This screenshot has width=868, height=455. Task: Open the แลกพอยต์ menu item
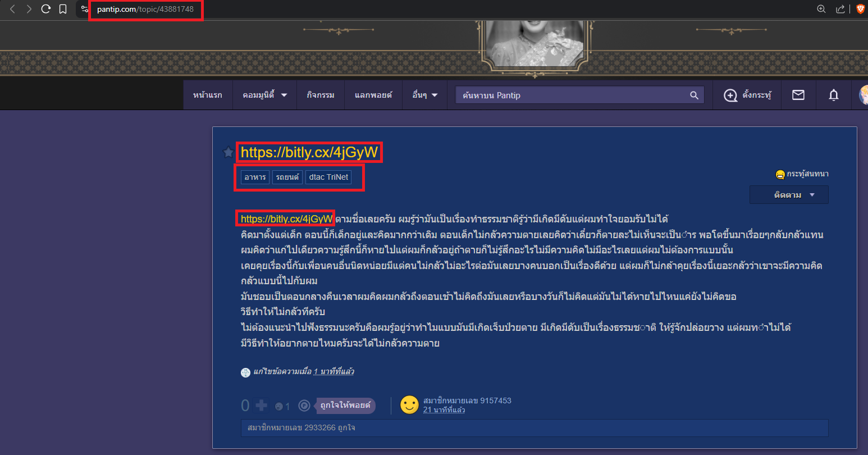click(373, 95)
